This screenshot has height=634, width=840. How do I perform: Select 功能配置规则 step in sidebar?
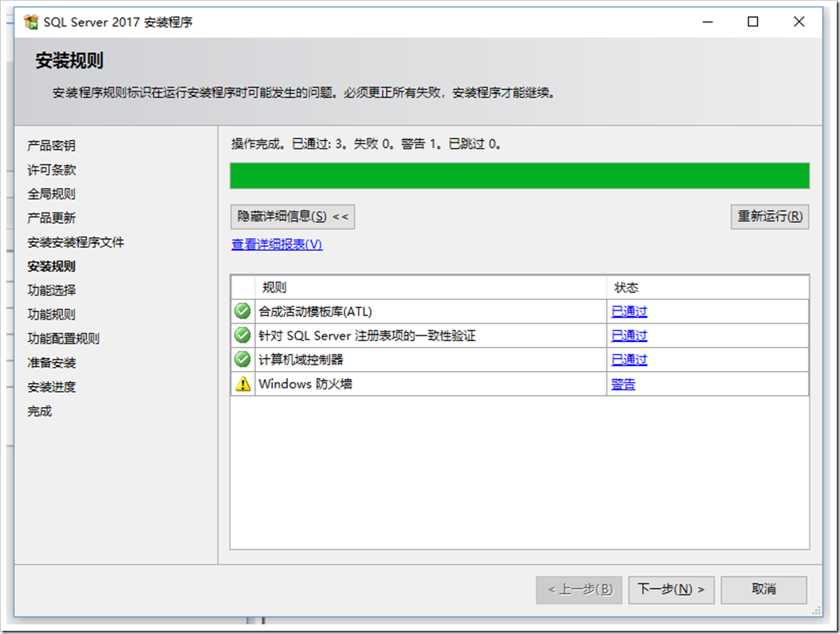click(64, 339)
